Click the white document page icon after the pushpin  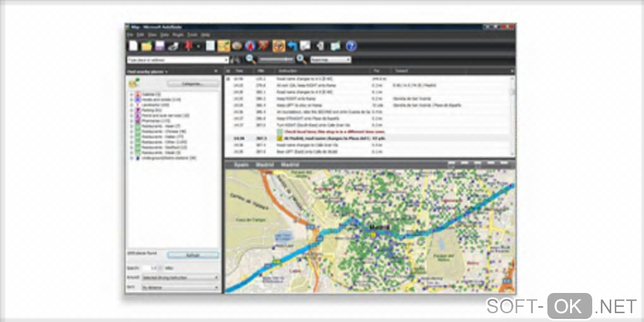pyautogui.click(x=210, y=46)
